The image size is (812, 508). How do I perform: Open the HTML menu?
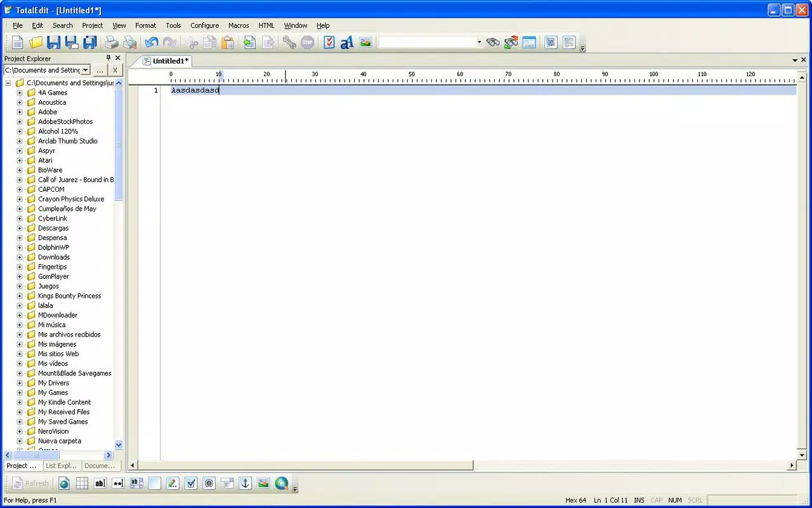pos(266,25)
